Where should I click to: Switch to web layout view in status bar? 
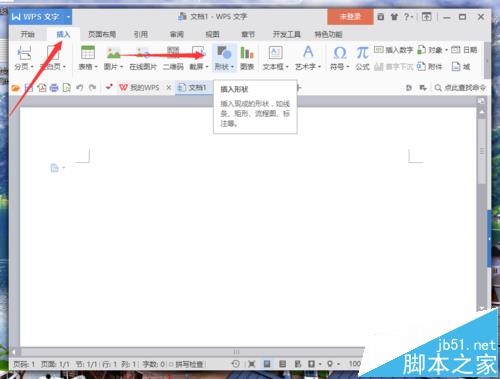click(x=298, y=364)
